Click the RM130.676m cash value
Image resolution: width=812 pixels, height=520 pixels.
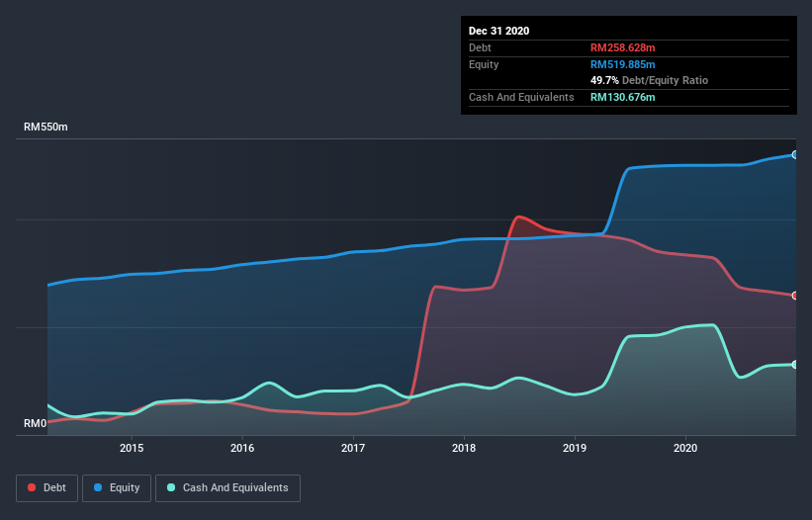(x=622, y=97)
